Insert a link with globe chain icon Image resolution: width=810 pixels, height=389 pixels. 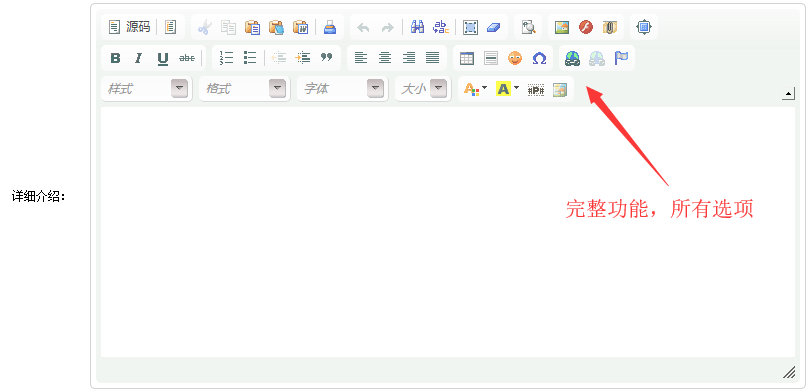572,58
